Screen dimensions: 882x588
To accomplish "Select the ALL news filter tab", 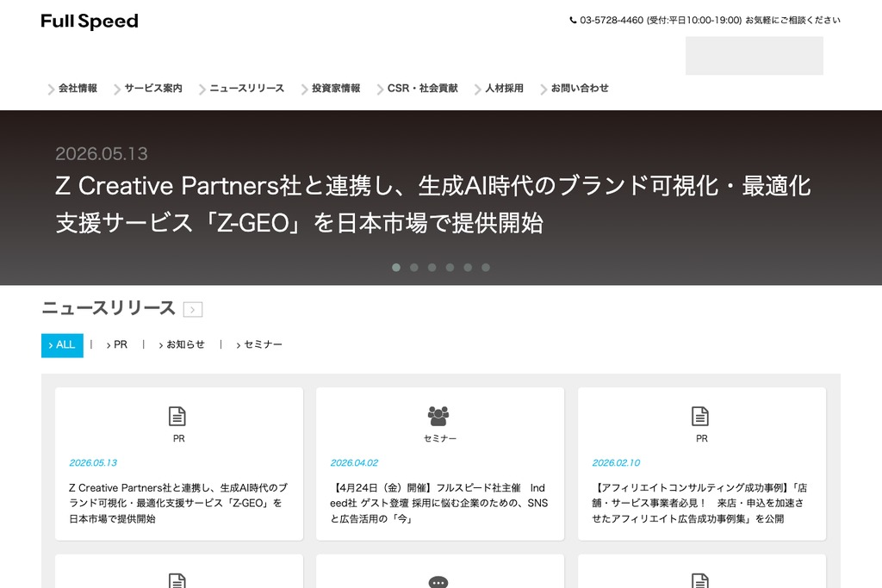I will click(x=62, y=345).
